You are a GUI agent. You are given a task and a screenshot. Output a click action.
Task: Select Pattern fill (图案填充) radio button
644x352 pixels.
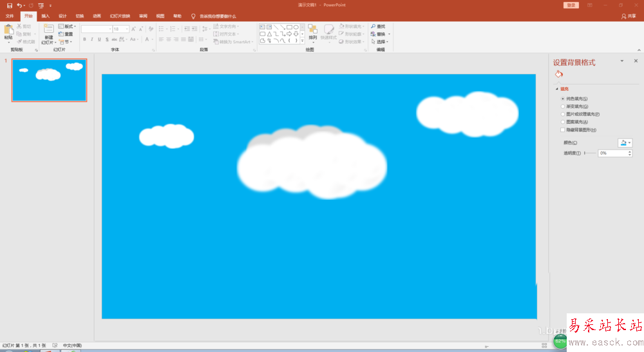click(563, 122)
